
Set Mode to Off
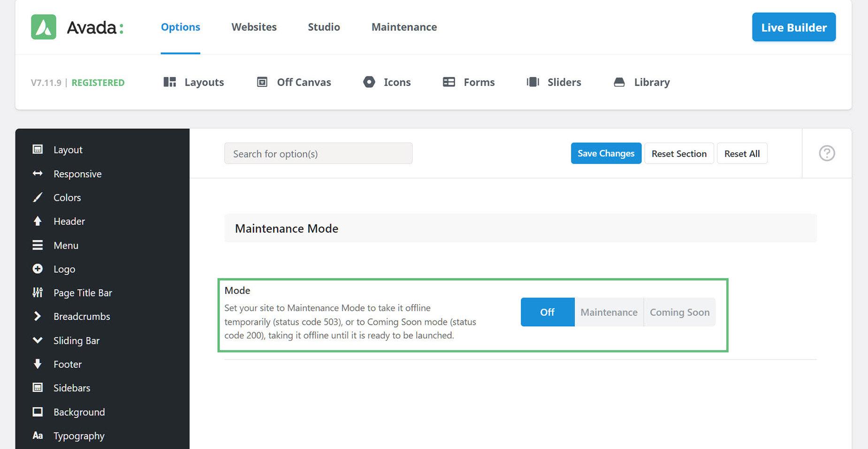click(x=548, y=312)
